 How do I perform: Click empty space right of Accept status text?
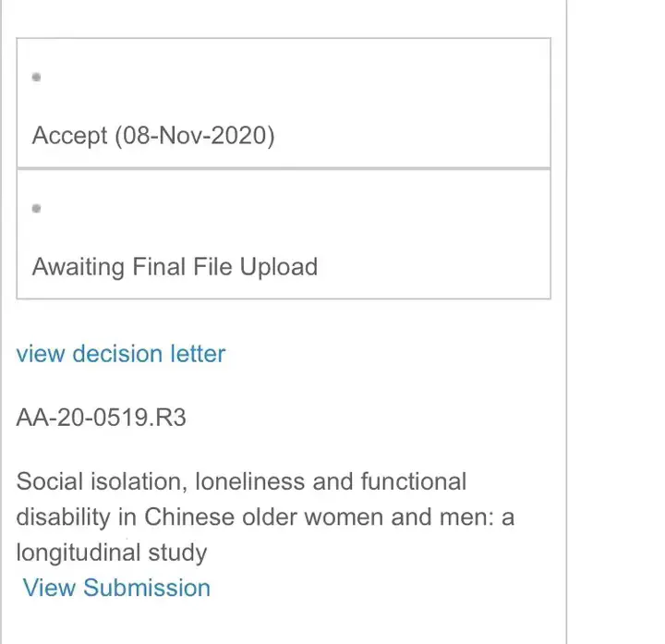[x=416, y=136]
